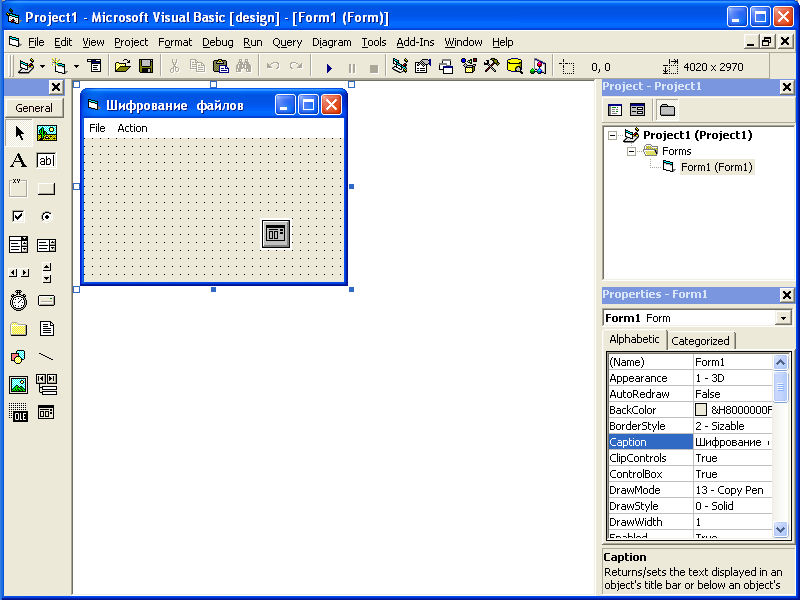Viewport: 800px width, 600px height.
Task: Select the Image control tool
Action: (x=19, y=385)
